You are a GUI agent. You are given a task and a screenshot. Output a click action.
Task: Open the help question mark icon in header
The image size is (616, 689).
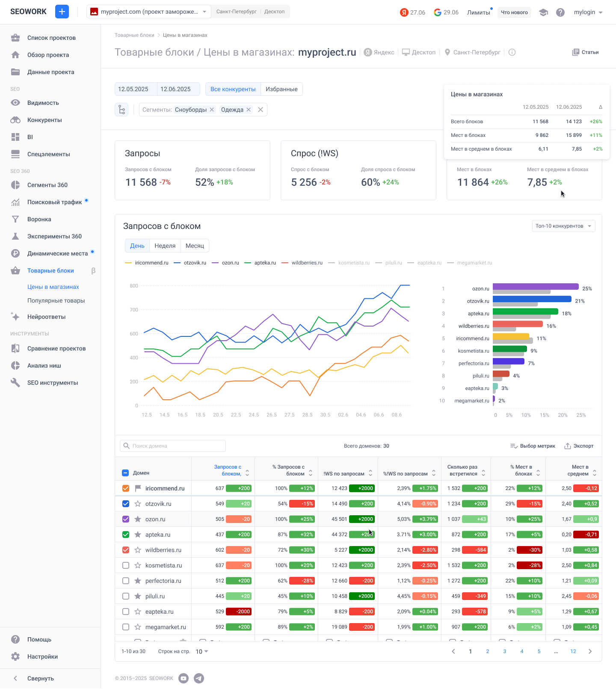[x=560, y=12]
